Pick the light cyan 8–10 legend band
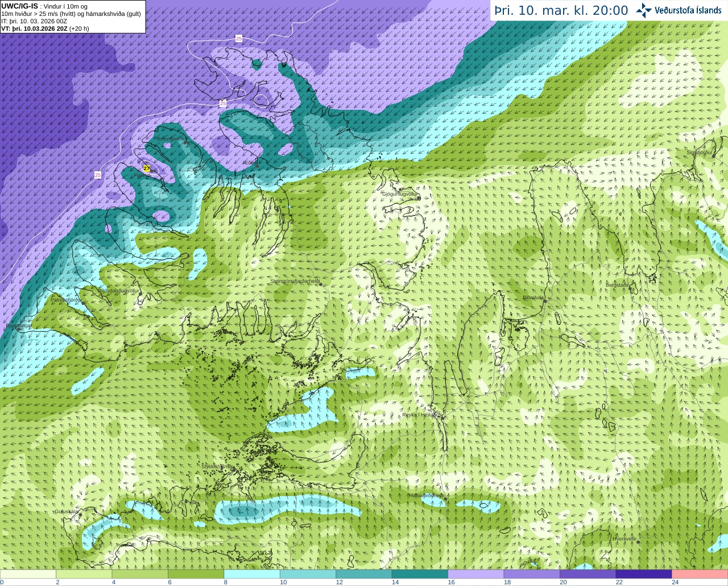728x586 pixels. pyautogui.click(x=252, y=574)
